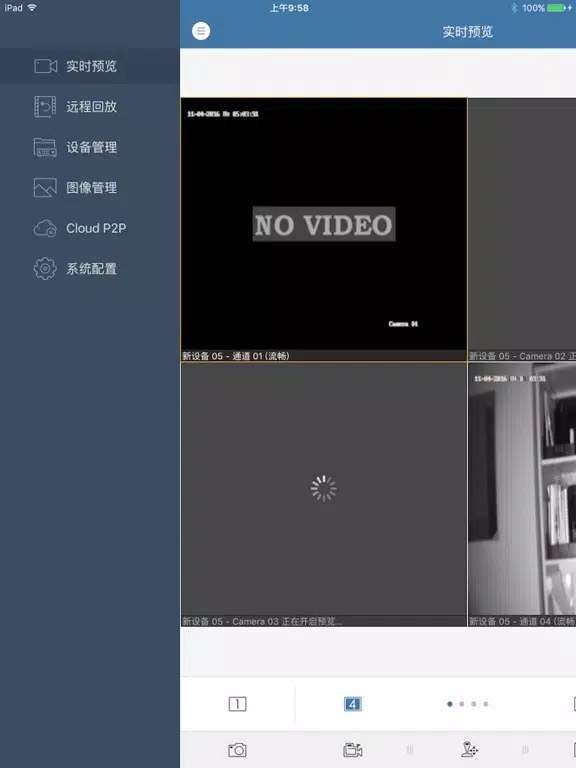This screenshot has width=576, height=768.
Task: Jump to the last page indicator dot
Action: click(x=486, y=704)
